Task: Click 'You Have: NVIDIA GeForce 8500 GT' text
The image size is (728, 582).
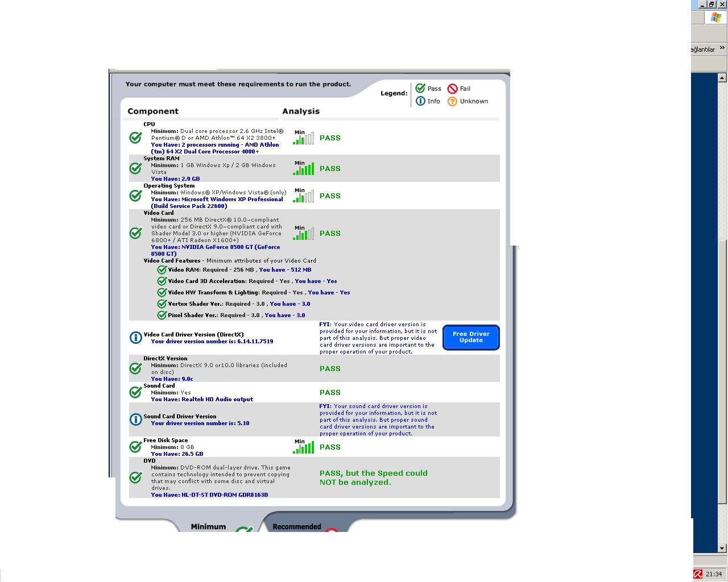Action: point(216,250)
